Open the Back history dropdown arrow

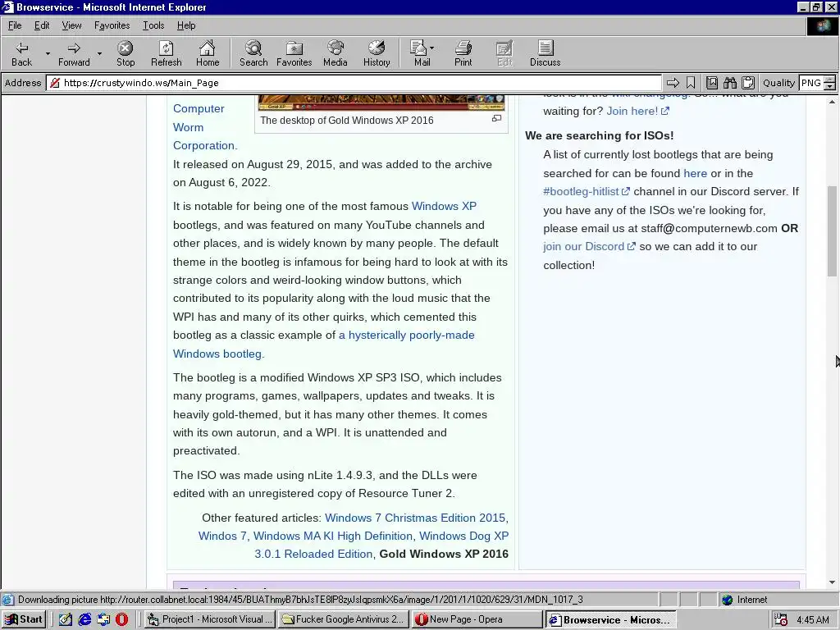(x=48, y=53)
